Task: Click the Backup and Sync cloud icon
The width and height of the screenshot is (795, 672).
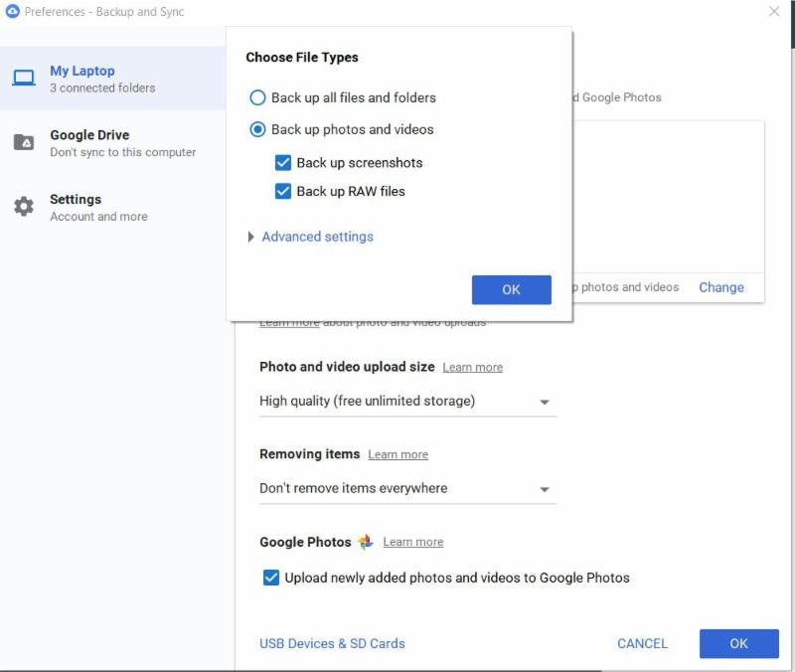Action: [13, 12]
